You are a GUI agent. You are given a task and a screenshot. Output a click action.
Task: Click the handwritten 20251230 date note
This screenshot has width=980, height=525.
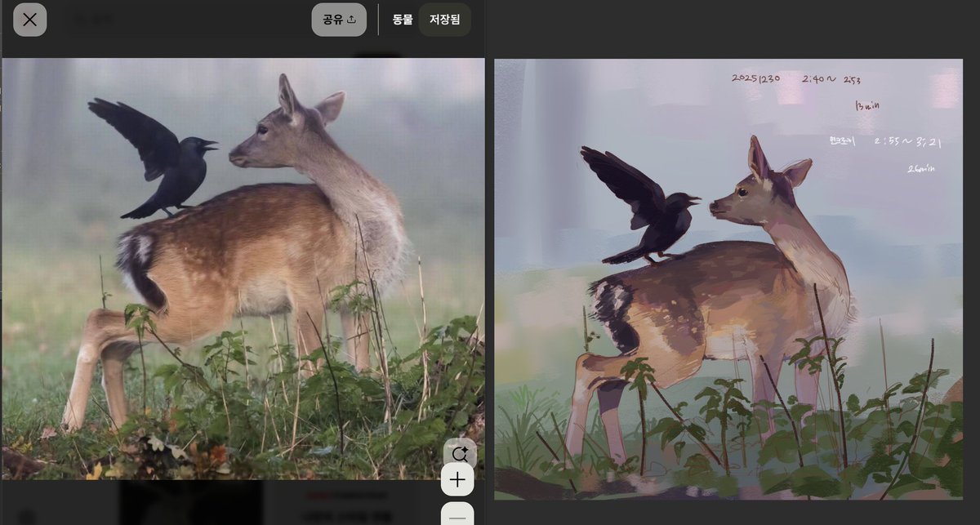coord(755,79)
